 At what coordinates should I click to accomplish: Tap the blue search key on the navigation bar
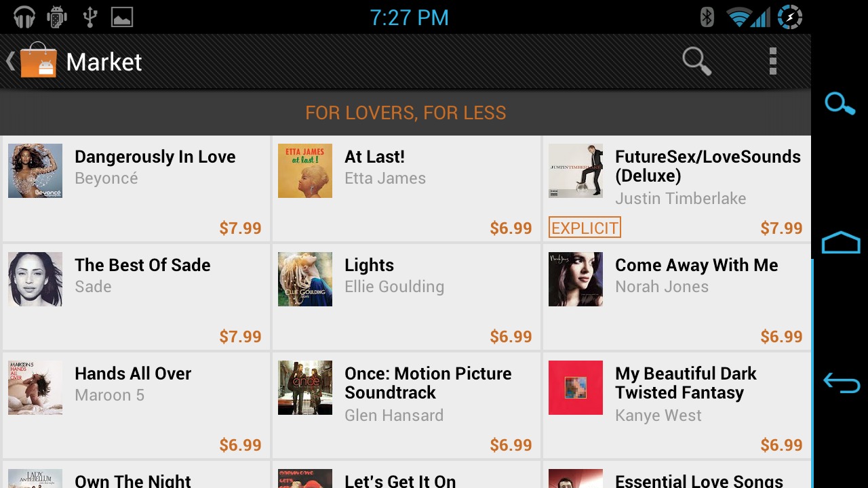pyautogui.click(x=840, y=104)
